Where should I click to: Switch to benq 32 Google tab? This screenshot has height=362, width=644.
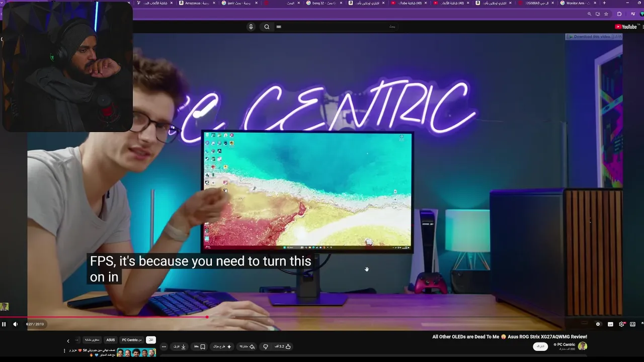click(324, 3)
